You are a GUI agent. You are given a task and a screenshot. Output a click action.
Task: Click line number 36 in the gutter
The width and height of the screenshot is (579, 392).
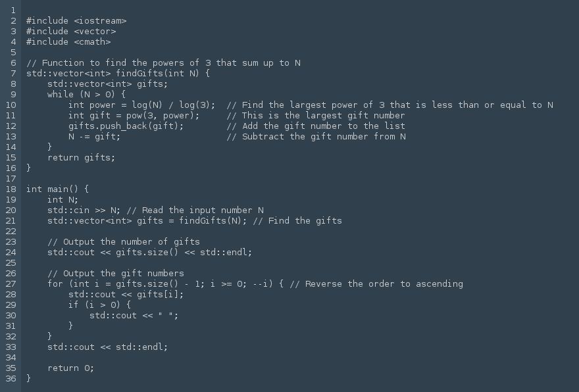(x=11, y=378)
